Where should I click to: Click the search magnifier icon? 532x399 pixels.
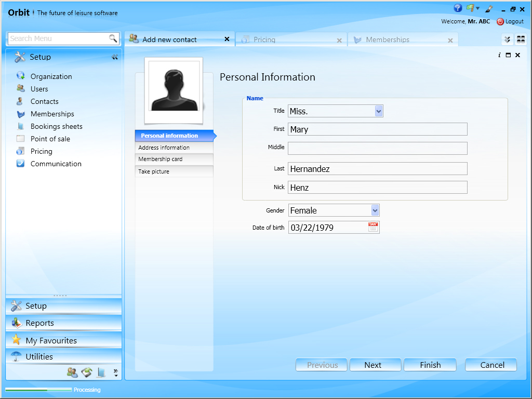(113, 38)
